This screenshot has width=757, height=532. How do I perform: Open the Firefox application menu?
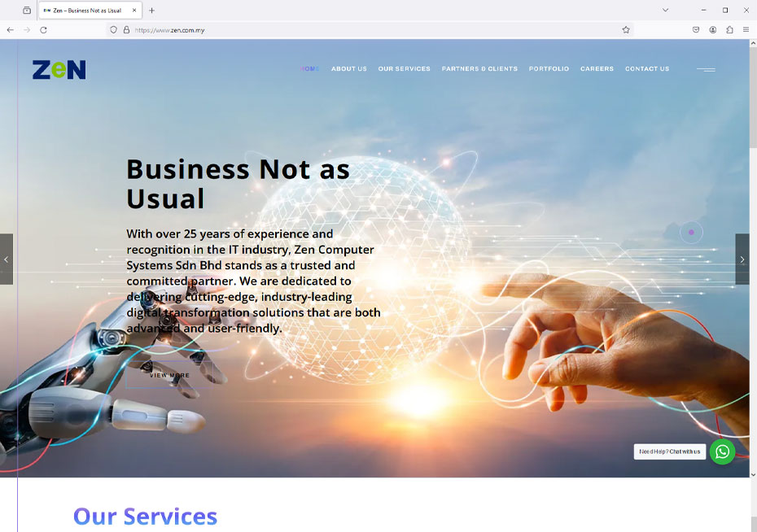click(x=746, y=30)
